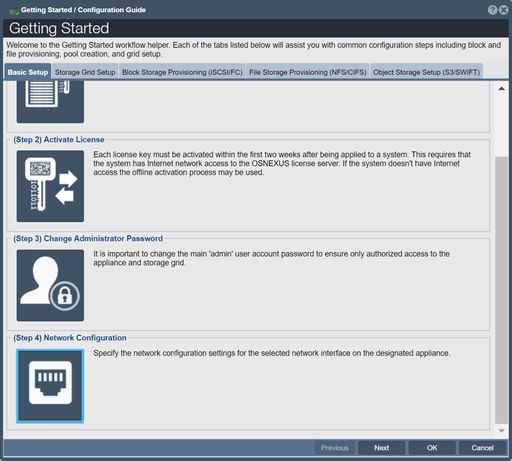512x461 pixels.
Task: Click the disabled Previous button
Action: (335, 448)
